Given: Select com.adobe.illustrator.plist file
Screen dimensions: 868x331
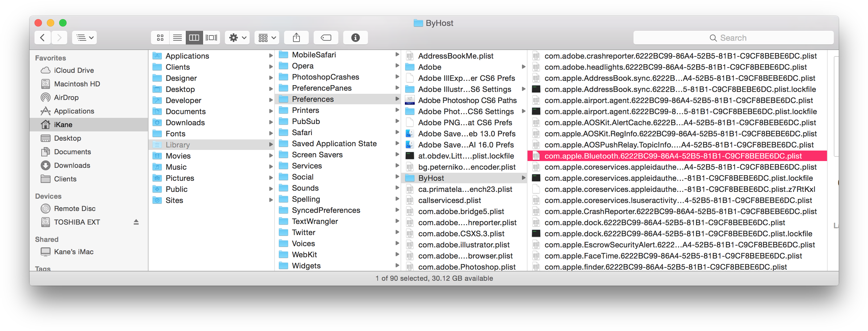Looking at the screenshot, I should pos(464,245).
